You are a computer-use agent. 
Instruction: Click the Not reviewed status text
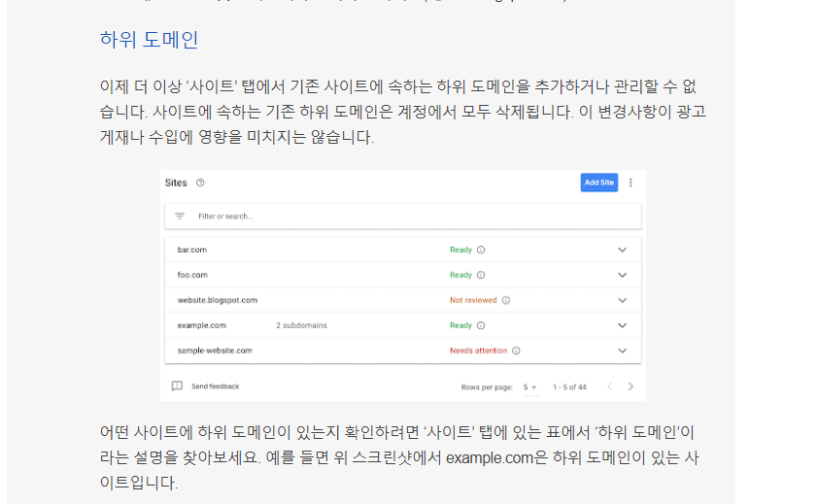473,300
